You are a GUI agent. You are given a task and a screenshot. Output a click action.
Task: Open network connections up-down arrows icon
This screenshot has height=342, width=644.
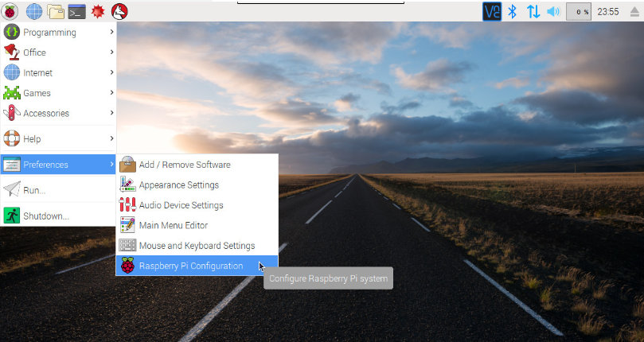(x=533, y=11)
